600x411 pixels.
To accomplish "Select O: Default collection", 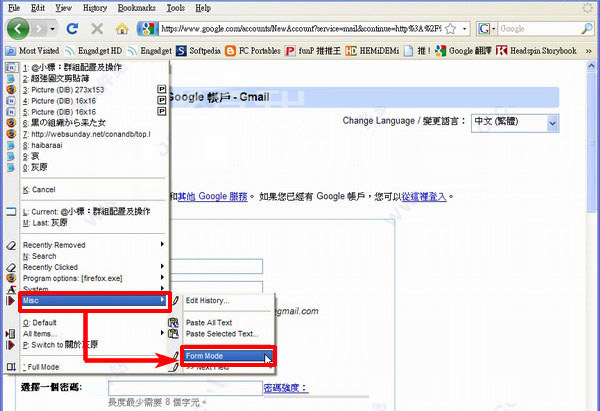I will pyautogui.click(x=94, y=323).
